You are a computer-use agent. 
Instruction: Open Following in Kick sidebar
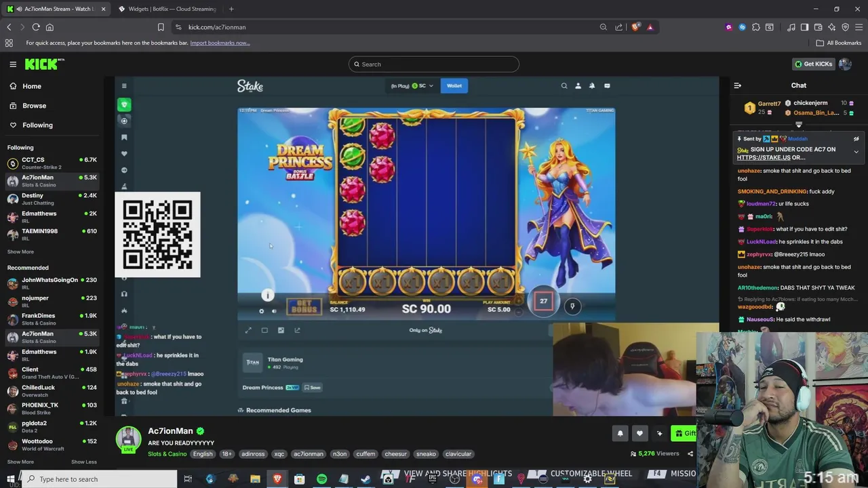(x=37, y=125)
